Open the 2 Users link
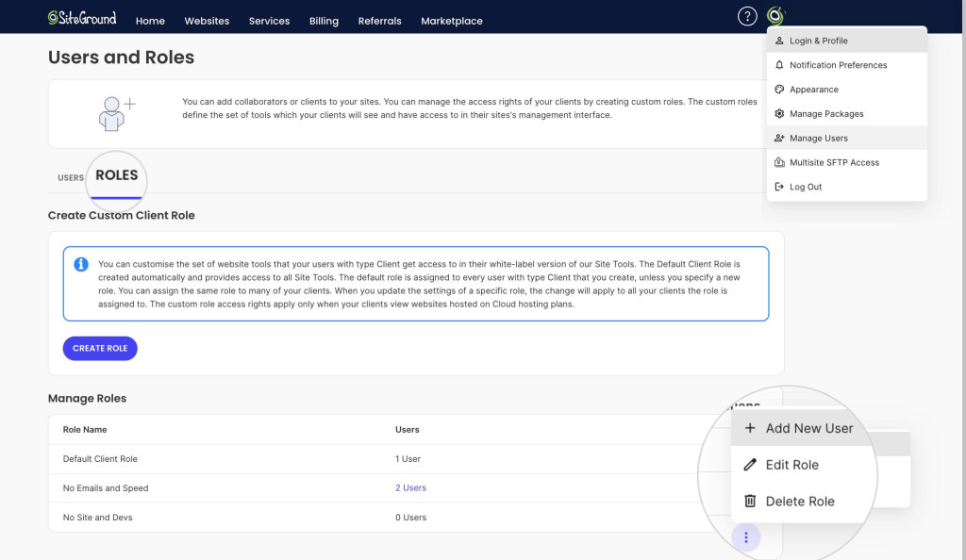Image resolution: width=966 pixels, height=560 pixels. [x=411, y=488]
